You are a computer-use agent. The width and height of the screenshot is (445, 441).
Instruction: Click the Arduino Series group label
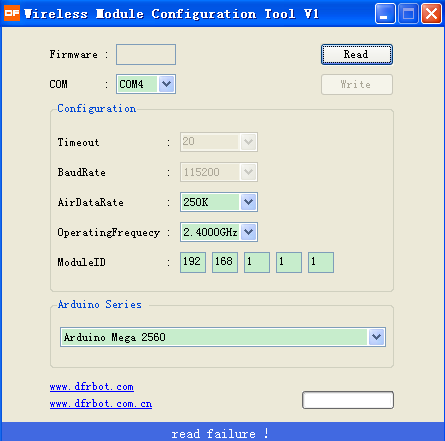tap(100, 304)
